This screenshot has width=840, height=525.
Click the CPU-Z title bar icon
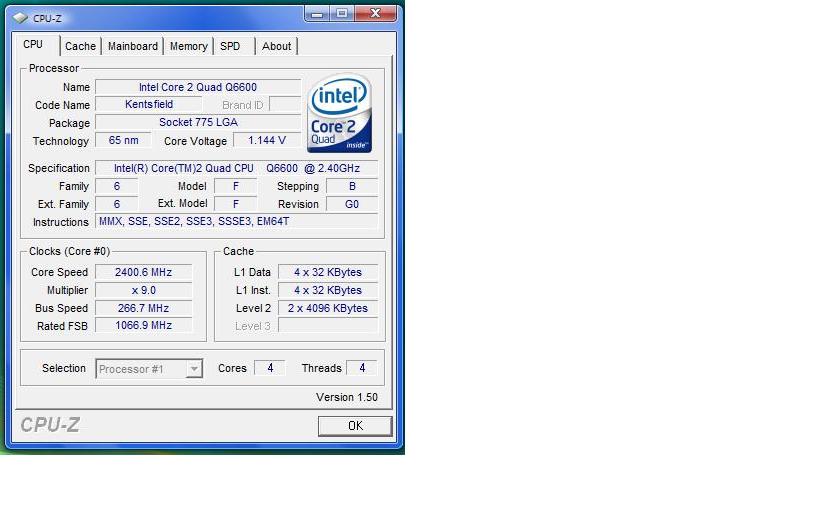20,18
